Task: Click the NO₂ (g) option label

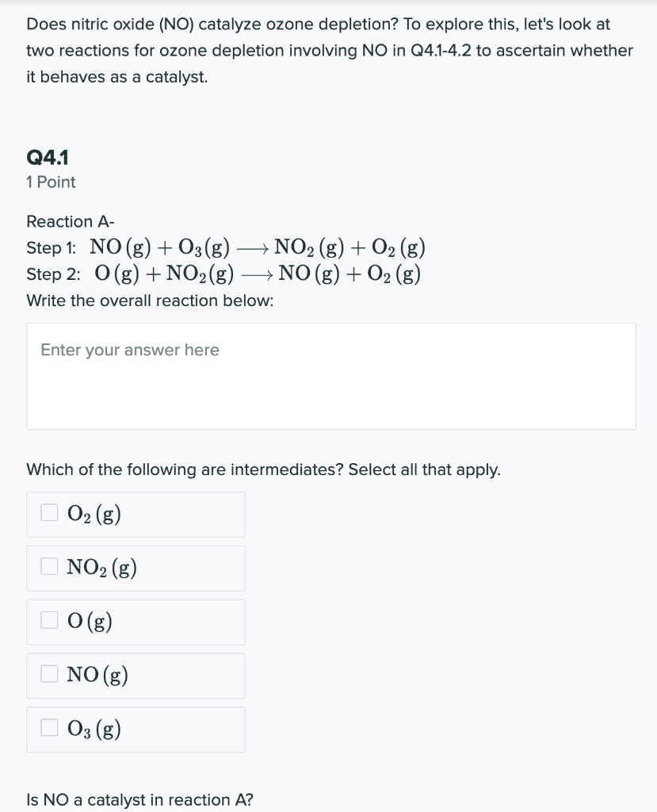Action: (x=101, y=568)
